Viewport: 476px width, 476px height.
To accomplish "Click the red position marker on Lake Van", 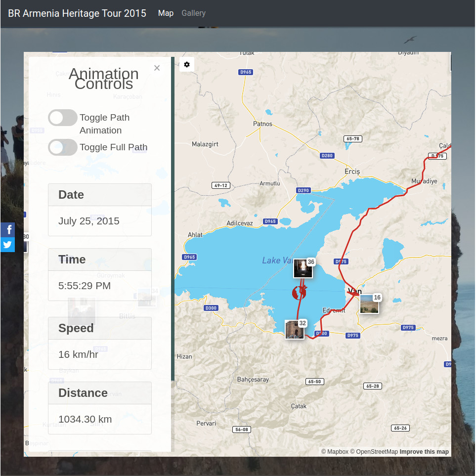I will 300,292.
